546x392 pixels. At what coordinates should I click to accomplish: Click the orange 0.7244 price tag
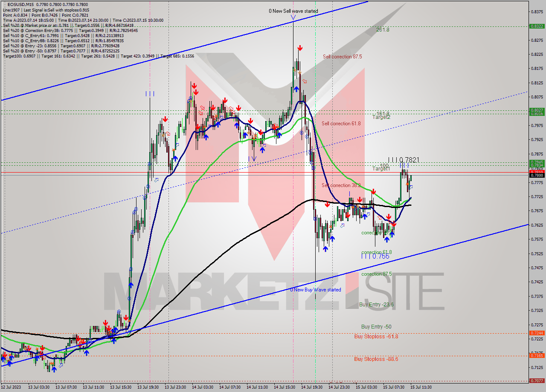point(536,333)
